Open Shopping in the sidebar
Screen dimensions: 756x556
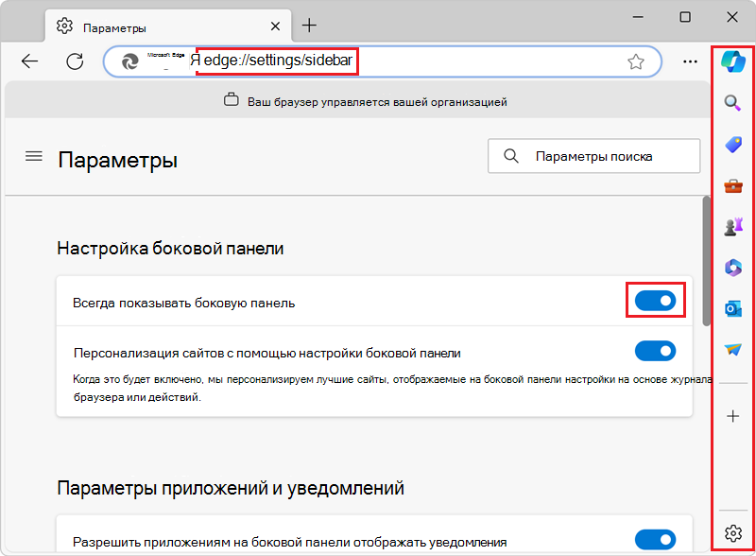(x=732, y=145)
